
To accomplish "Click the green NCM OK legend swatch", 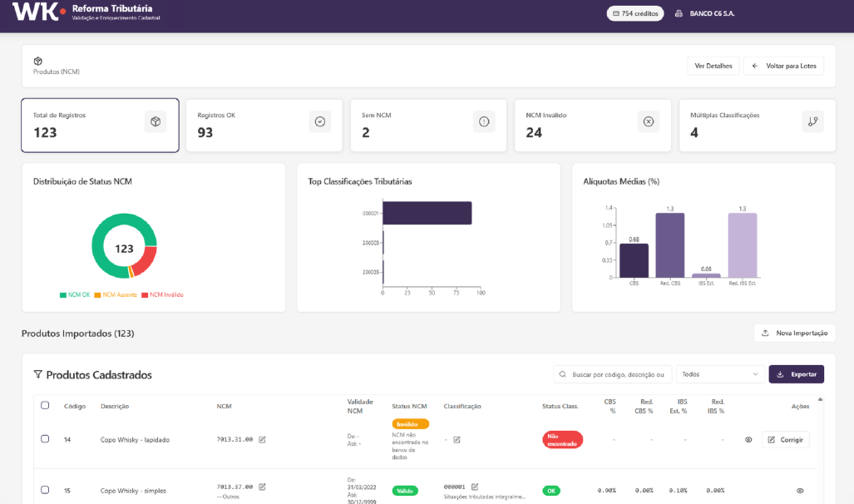I will coord(62,295).
